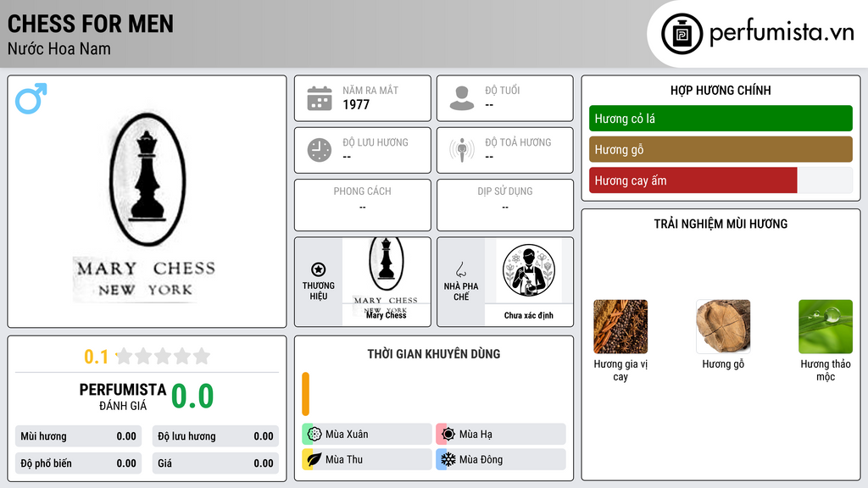Click the orange recommended time bar
868x488 pixels.
click(305, 394)
